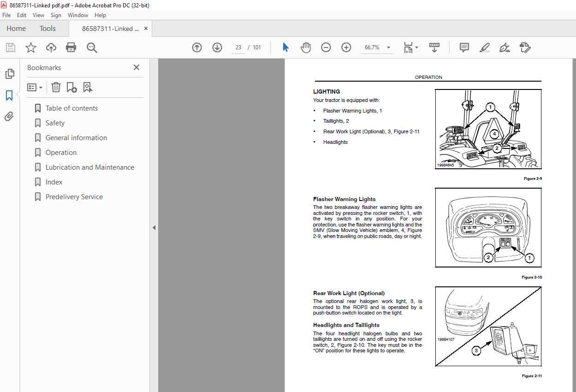Activate the Highlight text tool
Viewport: 576px width, 392px height.
click(x=484, y=48)
